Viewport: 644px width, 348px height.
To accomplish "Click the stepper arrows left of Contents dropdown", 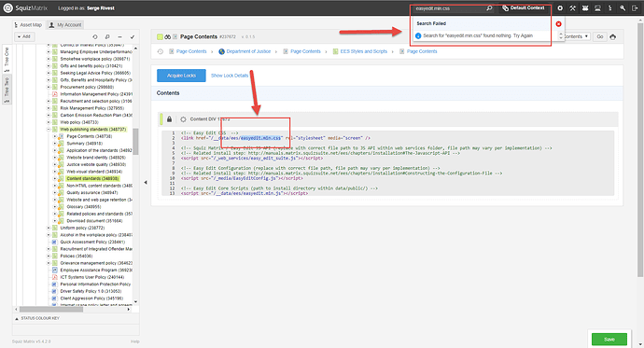I will click(x=561, y=36).
